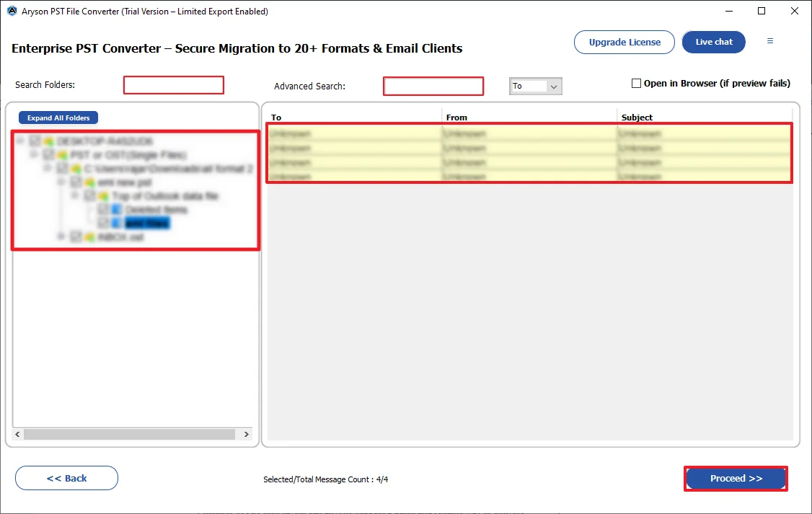Screen dimensions: 812x514
Task: Expand the INBOX.ost tree node
Action: click(61, 237)
